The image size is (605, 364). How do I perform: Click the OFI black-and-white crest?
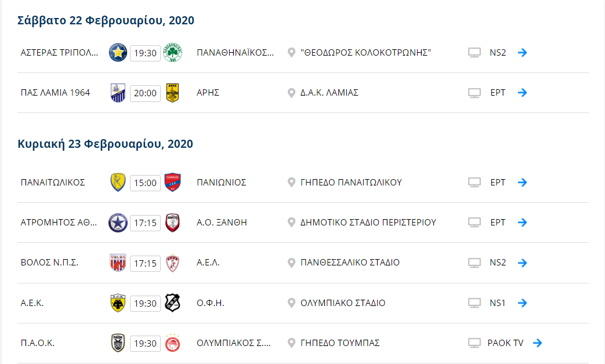click(172, 303)
